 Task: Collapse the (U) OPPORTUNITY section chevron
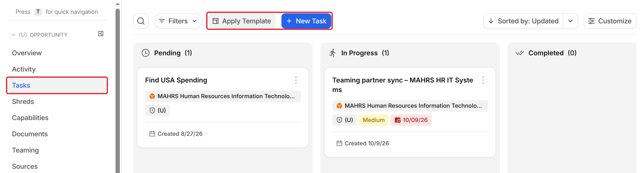click(x=13, y=35)
